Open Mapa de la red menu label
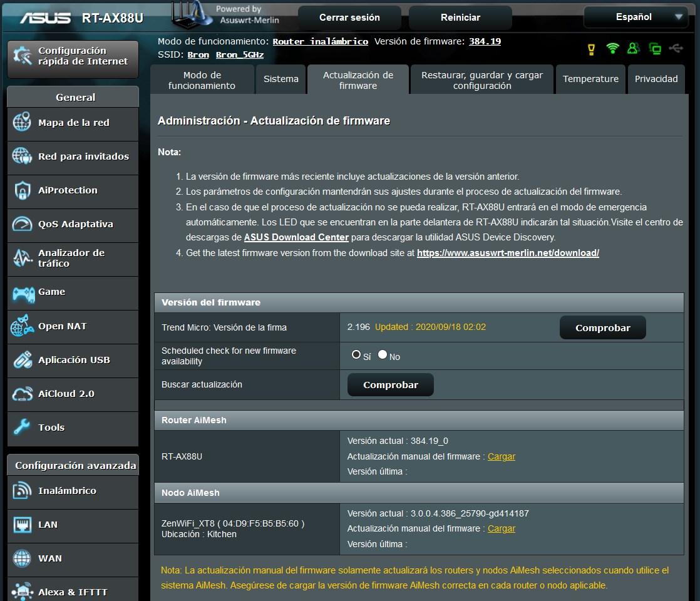Screen dimensions: 700x601 [x=74, y=123]
